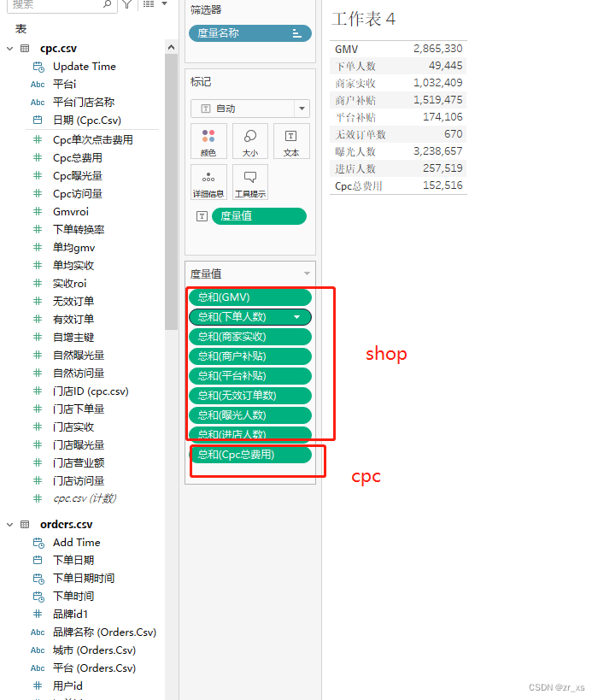The image size is (598, 700).
Task: Click calendar icon beside 日期 (Cpc.Csv)
Action: [38, 121]
